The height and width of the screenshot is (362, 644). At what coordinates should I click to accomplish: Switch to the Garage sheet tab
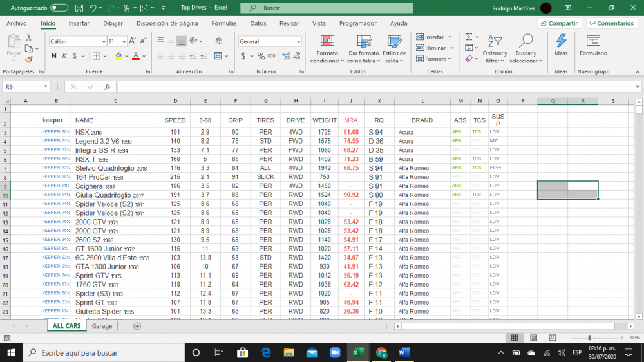[x=102, y=326]
